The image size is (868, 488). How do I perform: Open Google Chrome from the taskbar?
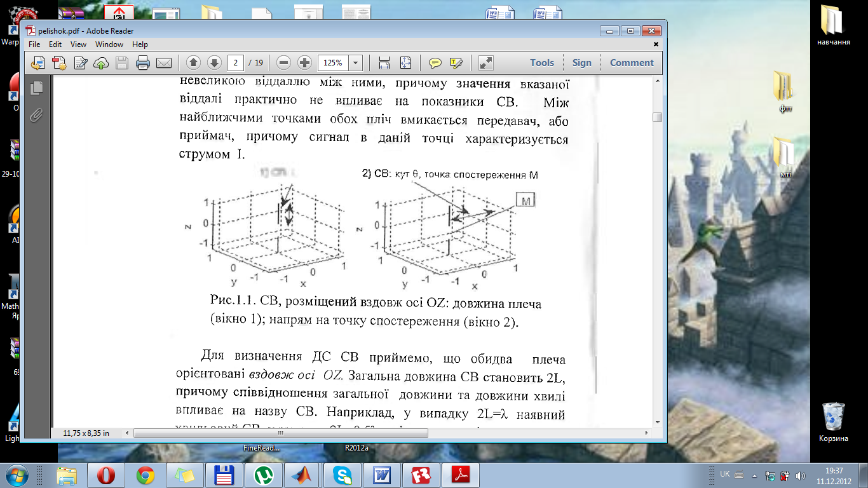[146, 475]
